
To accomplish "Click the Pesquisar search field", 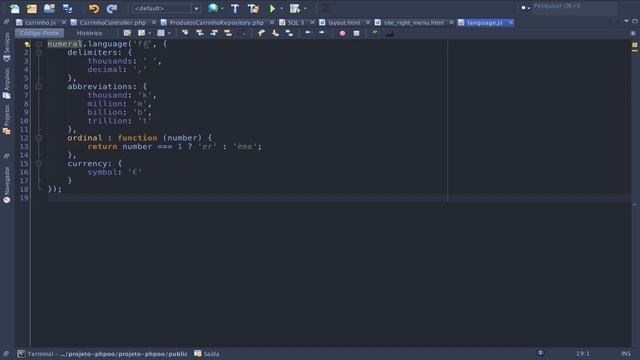I will point(575,7).
